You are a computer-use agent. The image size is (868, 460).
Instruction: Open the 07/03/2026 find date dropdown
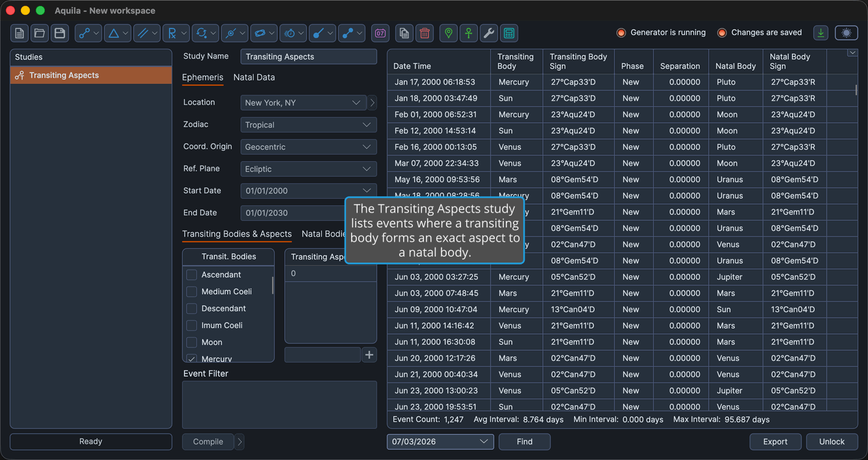[440, 442]
